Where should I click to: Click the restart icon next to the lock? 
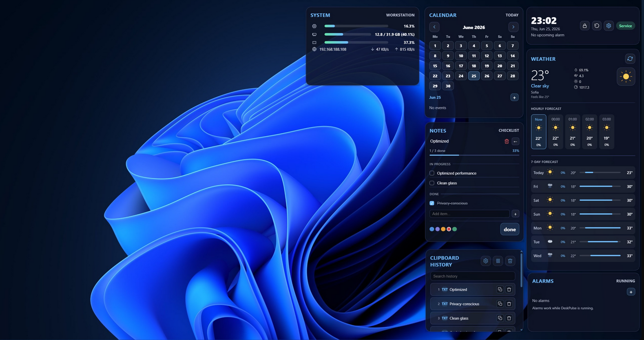tap(597, 26)
